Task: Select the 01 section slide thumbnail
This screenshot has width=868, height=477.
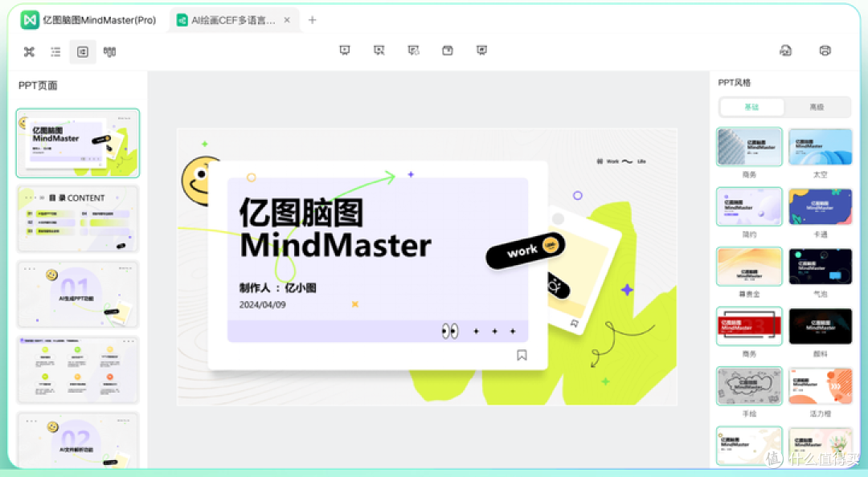Action: click(x=77, y=295)
